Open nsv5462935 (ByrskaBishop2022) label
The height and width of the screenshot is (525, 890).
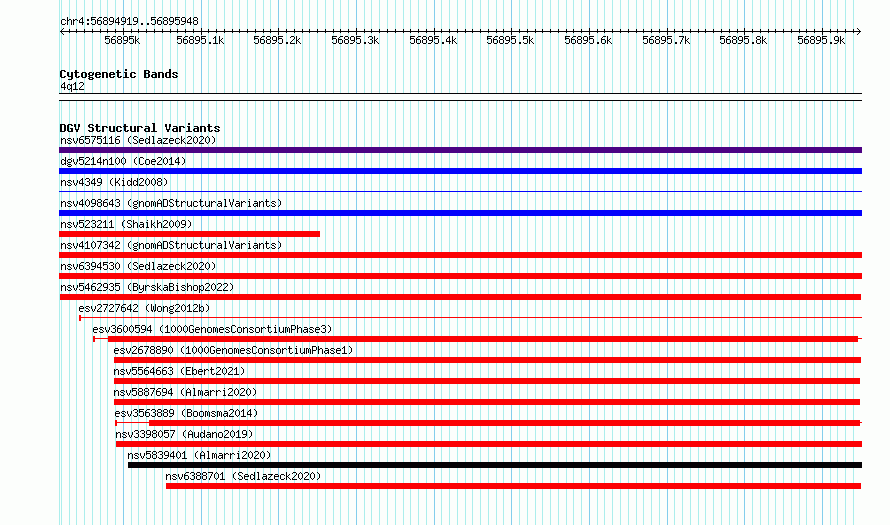click(147, 287)
